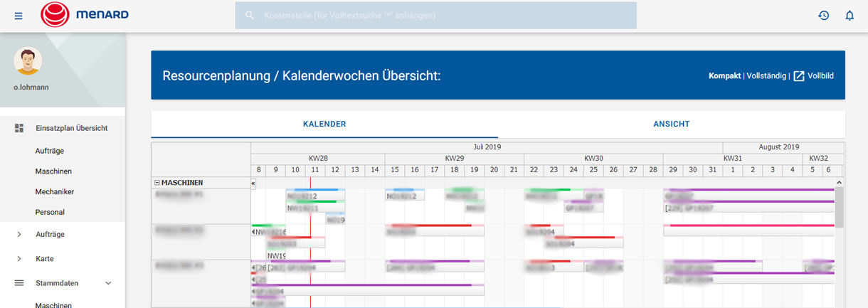Click the red today marker line
This screenshot has height=308, width=868.
click(311, 242)
